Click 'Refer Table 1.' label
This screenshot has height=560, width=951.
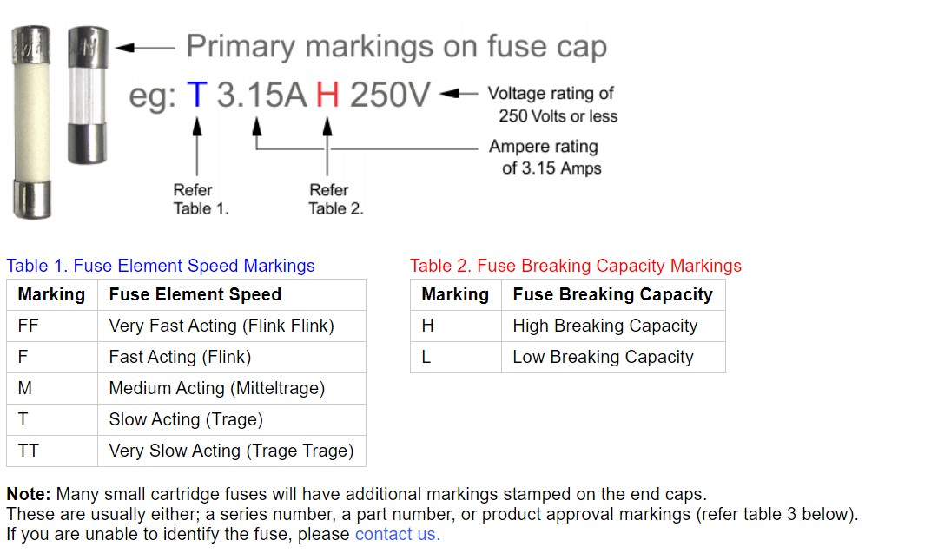click(x=201, y=199)
